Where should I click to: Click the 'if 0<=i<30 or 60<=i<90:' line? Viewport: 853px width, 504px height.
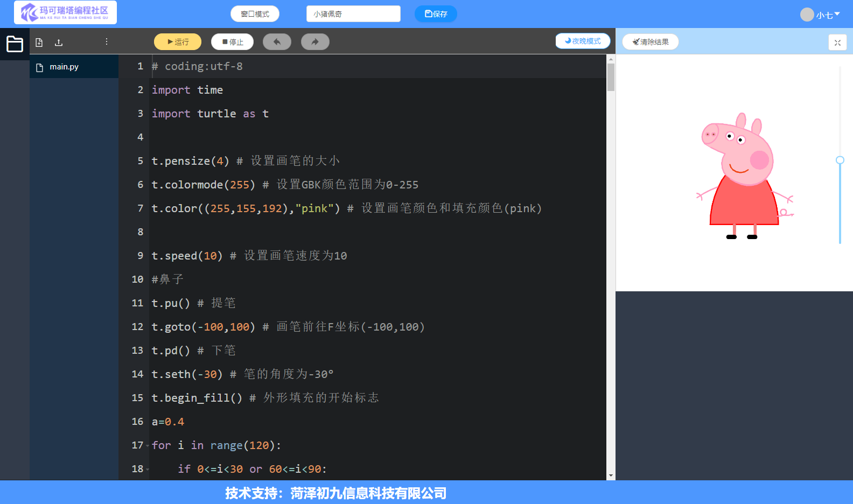(x=253, y=469)
